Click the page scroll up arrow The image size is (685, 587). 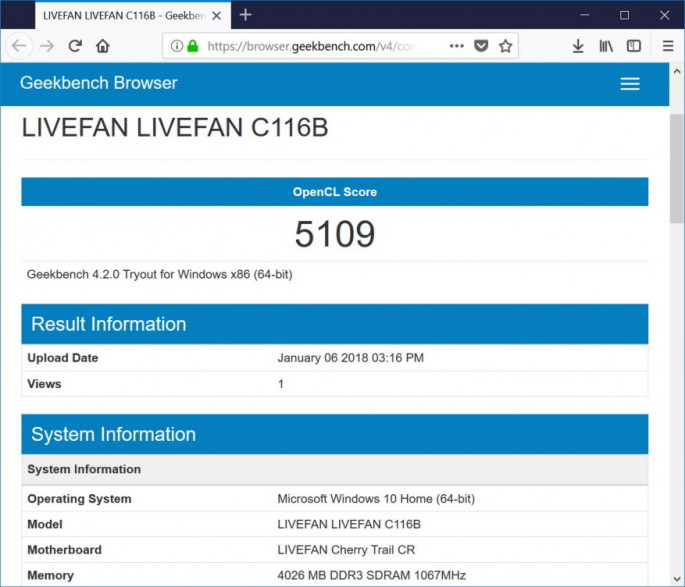point(677,71)
